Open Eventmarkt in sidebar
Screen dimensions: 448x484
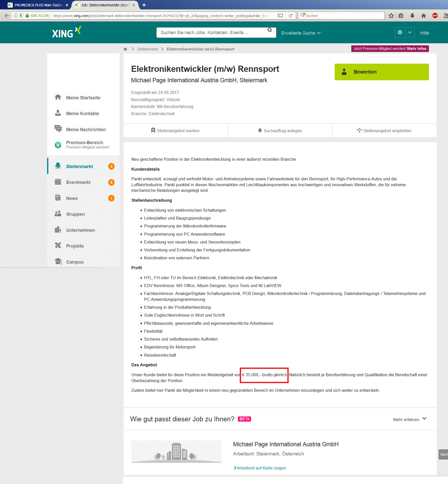pos(78,182)
